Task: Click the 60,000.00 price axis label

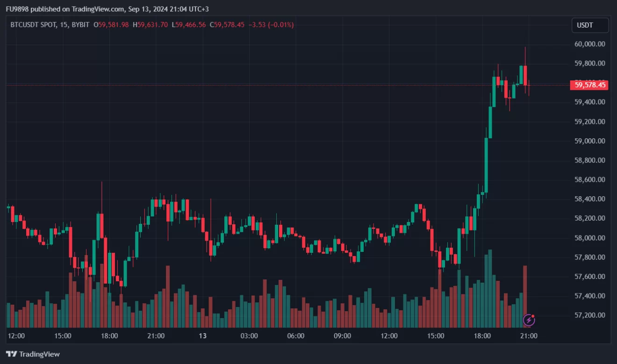Action: [x=590, y=44]
